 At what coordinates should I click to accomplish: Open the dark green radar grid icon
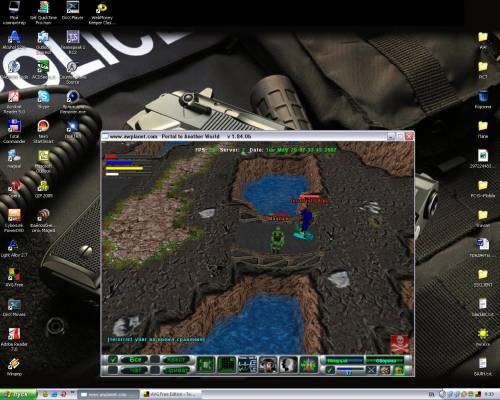click(227, 364)
